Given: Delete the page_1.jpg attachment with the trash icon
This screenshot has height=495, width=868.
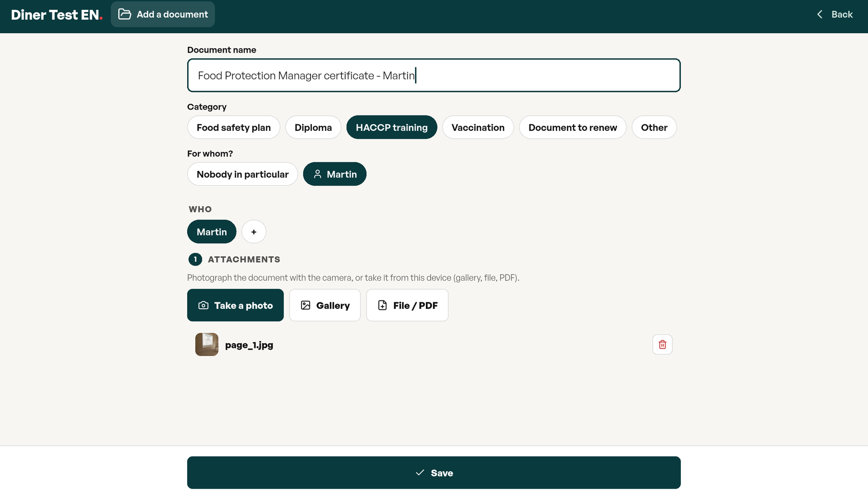Looking at the screenshot, I should coord(662,345).
